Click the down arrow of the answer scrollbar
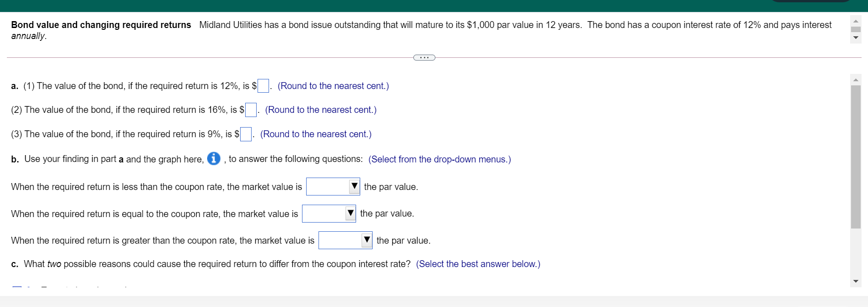The height and width of the screenshot is (307, 868). coord(856,280)
